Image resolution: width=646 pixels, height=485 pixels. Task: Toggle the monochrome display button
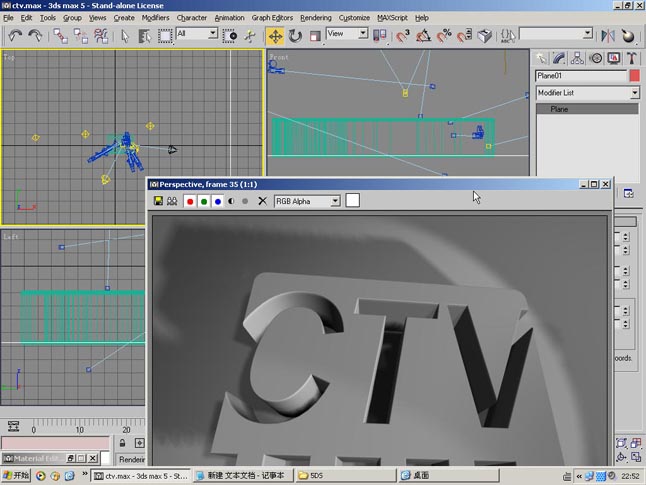245,201
